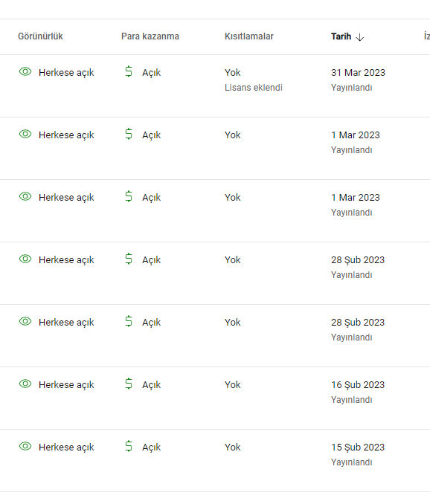Image resolution: width=430 pixels, height=504 pixels.
Task: Click Yok restriction in 15 Şub 2023 row
Action: [x=233, y=447]
